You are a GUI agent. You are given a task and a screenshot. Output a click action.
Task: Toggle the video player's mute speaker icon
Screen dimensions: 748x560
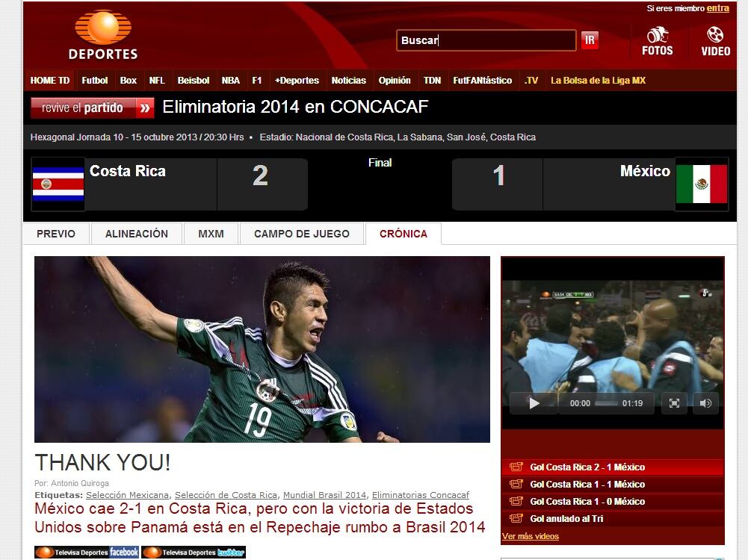(x=705, y=403)
